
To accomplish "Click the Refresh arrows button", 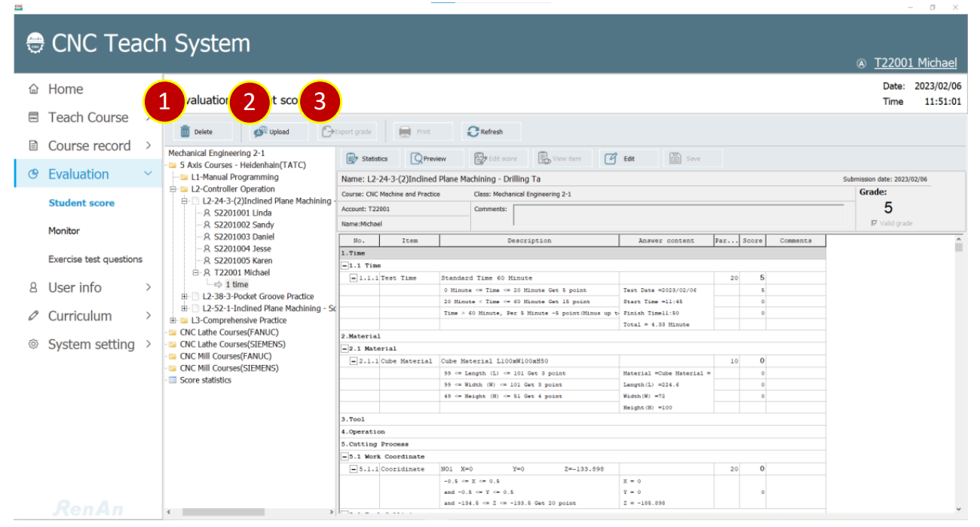I will pos(485,132).
